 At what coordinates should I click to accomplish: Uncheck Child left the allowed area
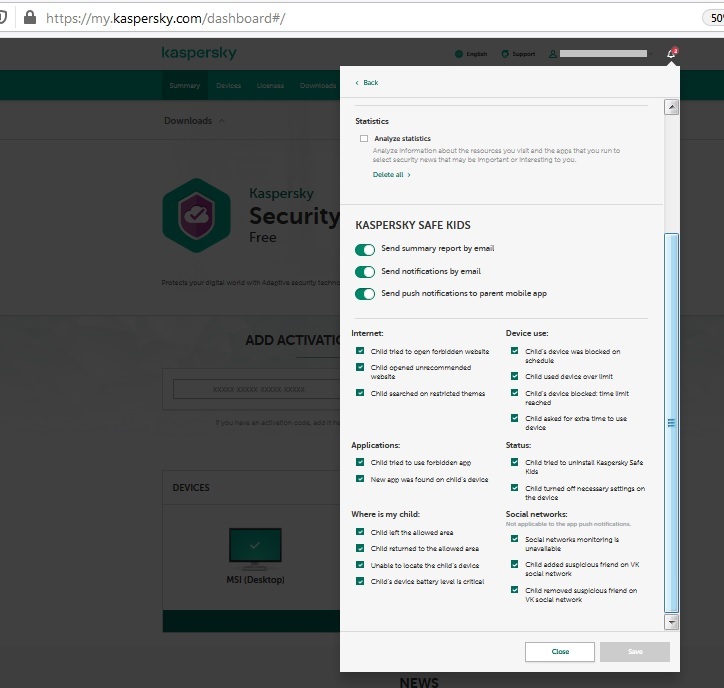[360, 532]
